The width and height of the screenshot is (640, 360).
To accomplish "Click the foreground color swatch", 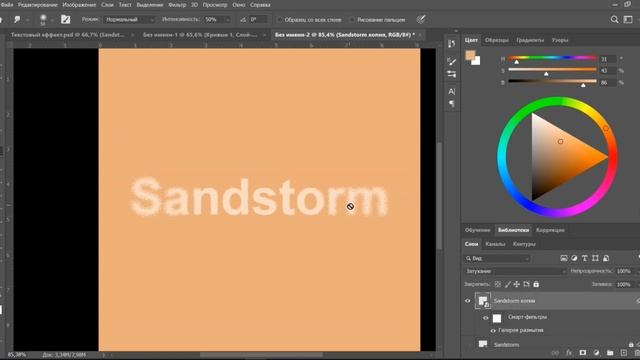I will (470, 56).
